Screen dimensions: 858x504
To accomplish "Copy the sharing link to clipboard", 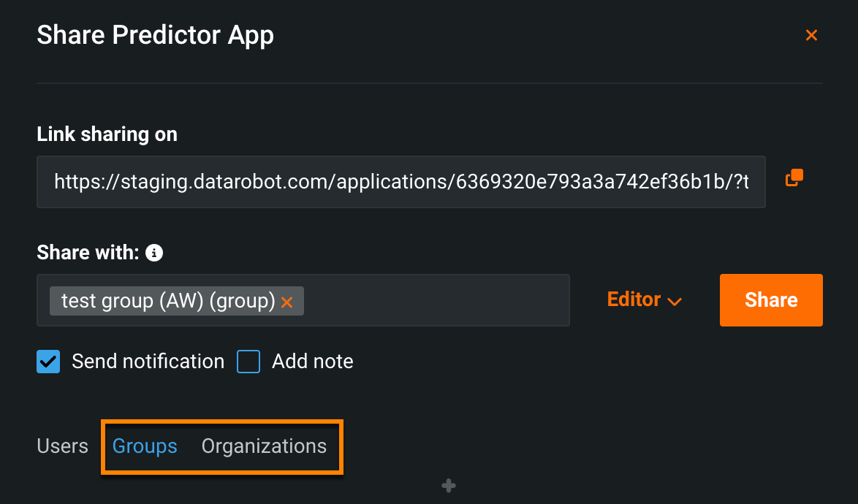I will pyautogui.click(x=794, y=177).
